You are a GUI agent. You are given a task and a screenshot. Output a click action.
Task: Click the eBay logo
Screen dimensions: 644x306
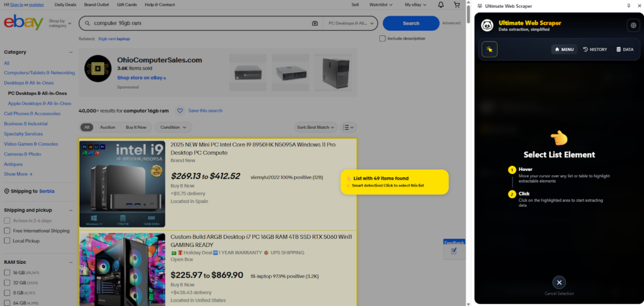point(23,23)
